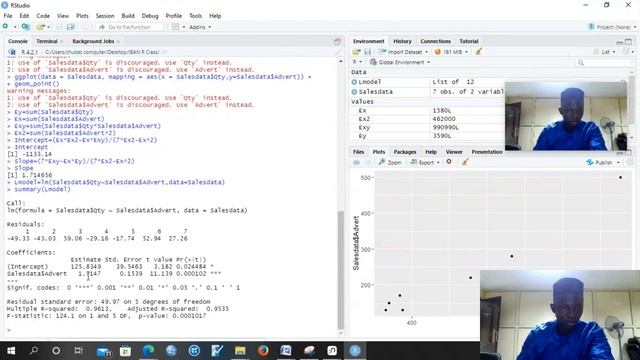
Task: Open the 181 MiB memory usage dropdown
Action: click(x=451, y=52)
